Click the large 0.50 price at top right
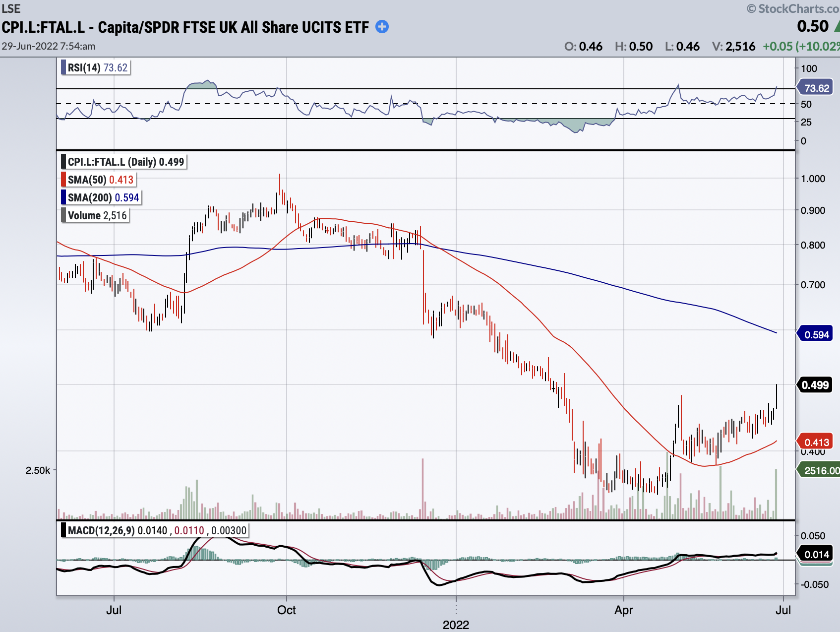Viewport: 840px width, 632px height. (813, 26)
